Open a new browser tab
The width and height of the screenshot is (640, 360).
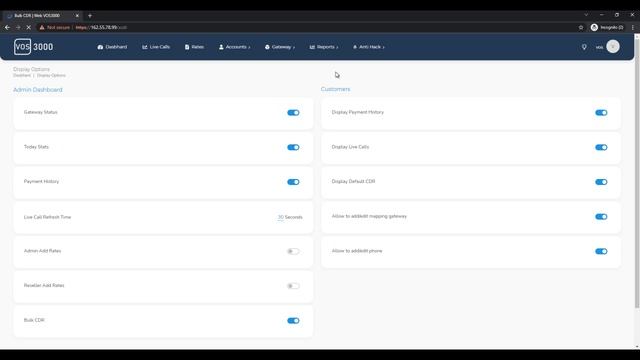coord(90,16)
